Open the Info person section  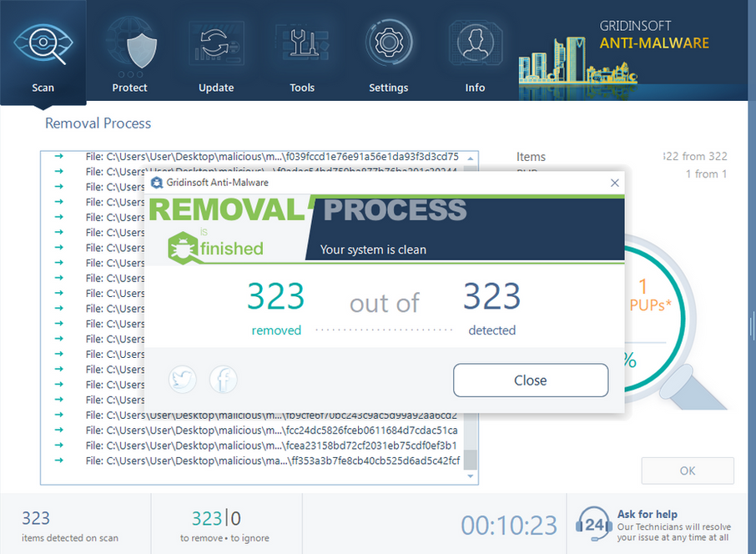[x=475, y=52]
